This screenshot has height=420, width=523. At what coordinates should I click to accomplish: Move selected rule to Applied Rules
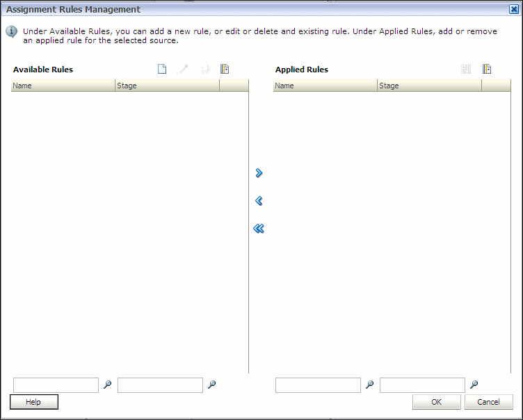(259, 173)
